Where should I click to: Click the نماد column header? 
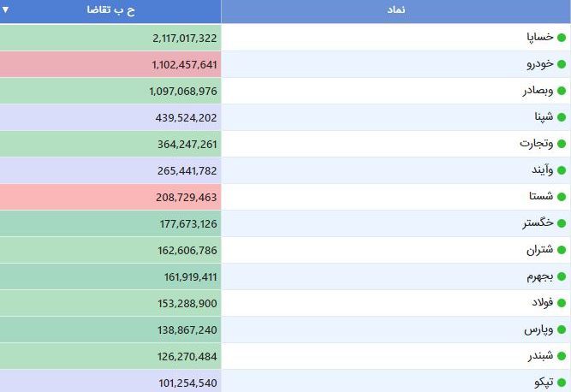[x=396, y=11]
